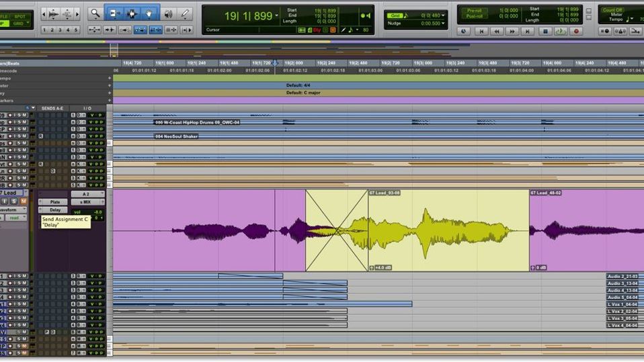Select 084 NeoSoul Shaker clip

tap(176, 136)
